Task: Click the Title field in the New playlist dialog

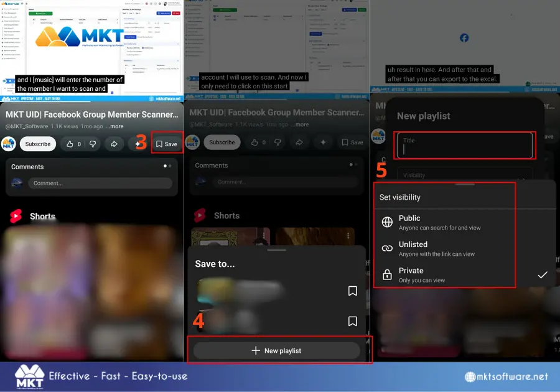Action: [464, 146]
